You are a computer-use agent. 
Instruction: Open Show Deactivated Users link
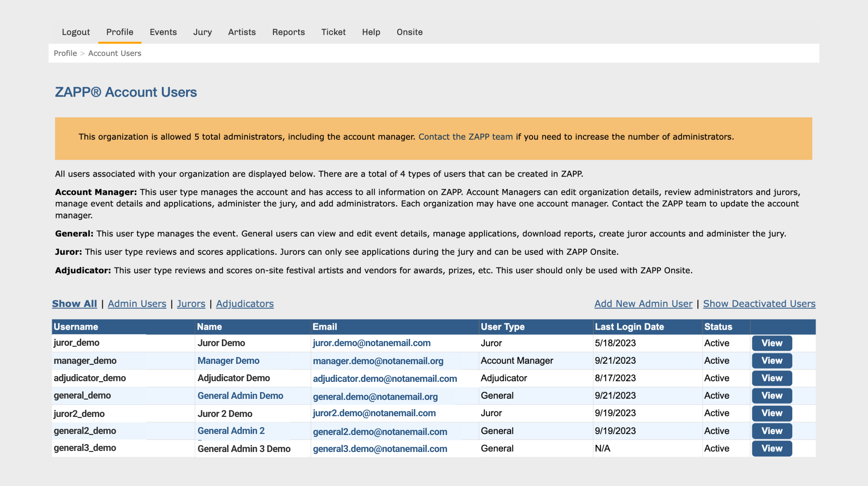pyautogui.click(x=759, y=304)
